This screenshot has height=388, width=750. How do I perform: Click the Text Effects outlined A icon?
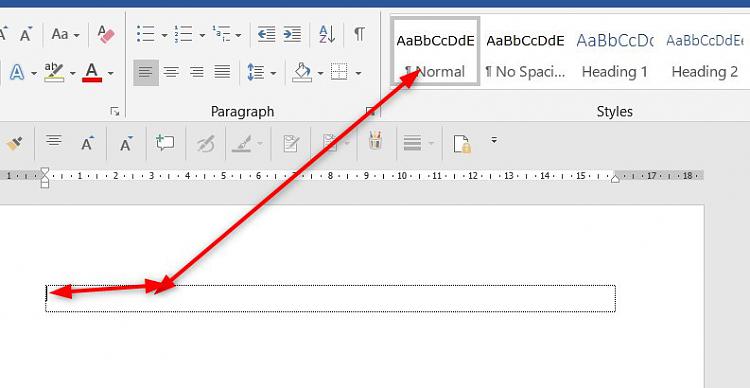click(17, 73)
